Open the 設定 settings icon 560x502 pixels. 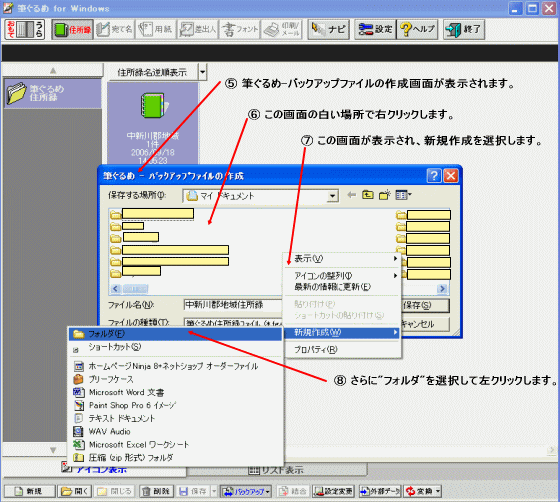(x=375, y=29)
